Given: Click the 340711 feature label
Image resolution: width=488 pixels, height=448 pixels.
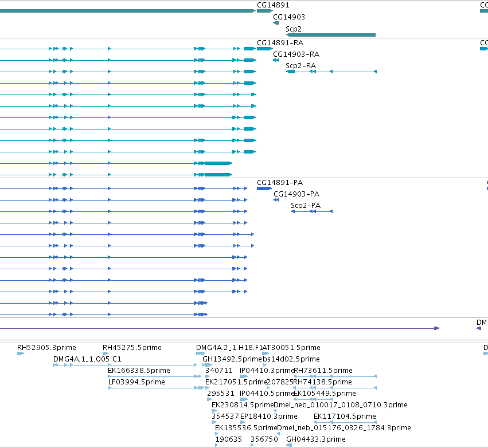Looking at the screenshot, I should pos(219,371).
